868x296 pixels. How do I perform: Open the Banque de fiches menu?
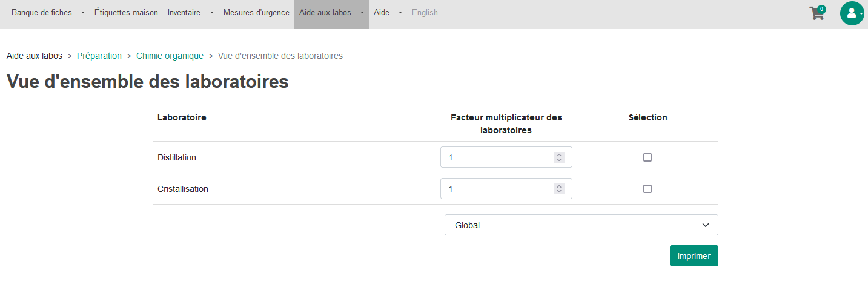[42, 13]
